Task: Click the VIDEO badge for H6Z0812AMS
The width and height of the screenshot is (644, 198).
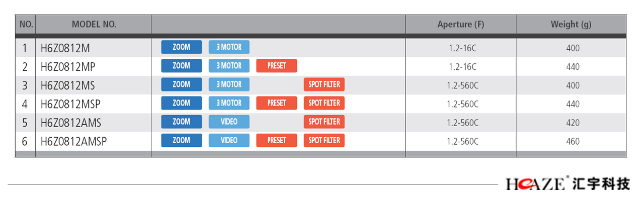Action: point(229,122)
